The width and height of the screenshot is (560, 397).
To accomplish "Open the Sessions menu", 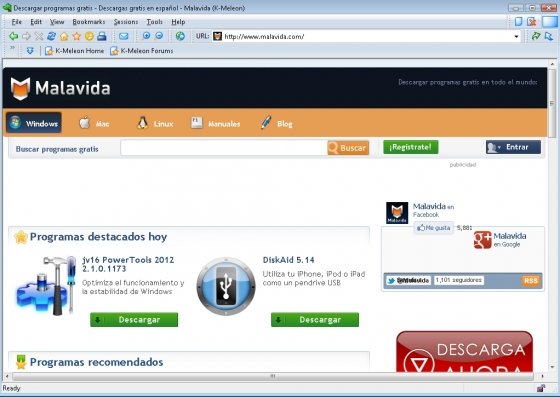I will click(x=126, y=22).
